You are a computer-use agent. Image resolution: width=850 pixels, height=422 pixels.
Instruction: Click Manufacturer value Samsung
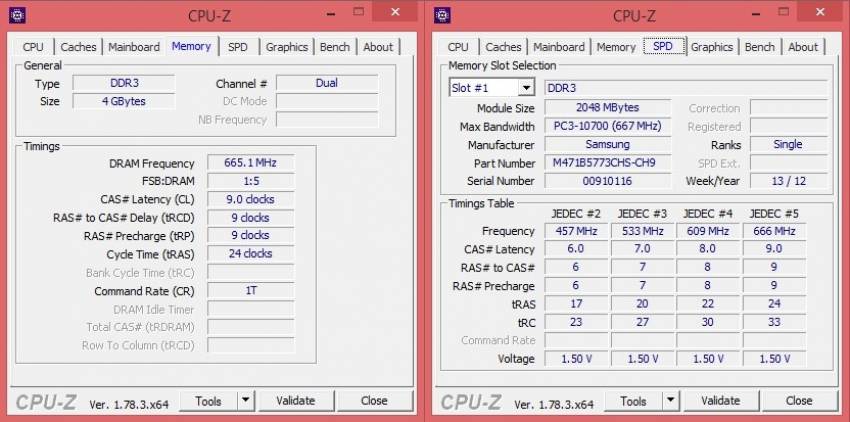coord(607,144)
